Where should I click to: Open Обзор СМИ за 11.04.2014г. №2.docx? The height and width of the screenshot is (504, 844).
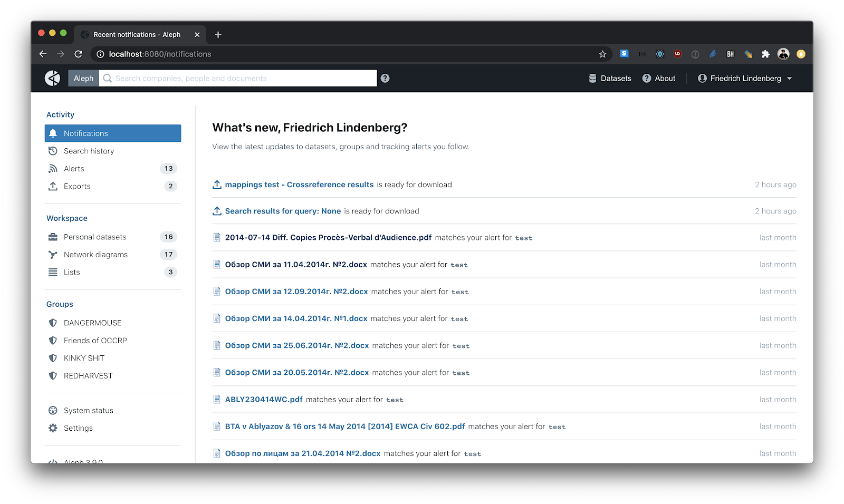click(296, 265)
